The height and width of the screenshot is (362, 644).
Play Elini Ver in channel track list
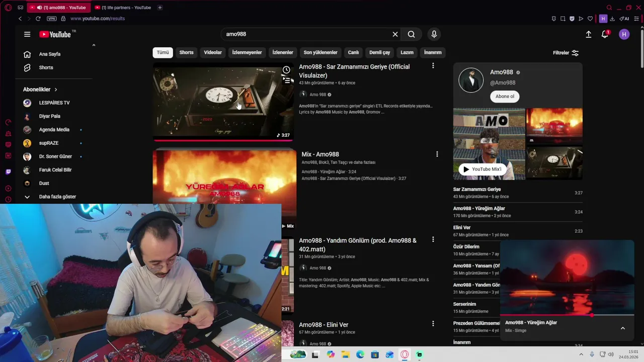tap(518, 231)
